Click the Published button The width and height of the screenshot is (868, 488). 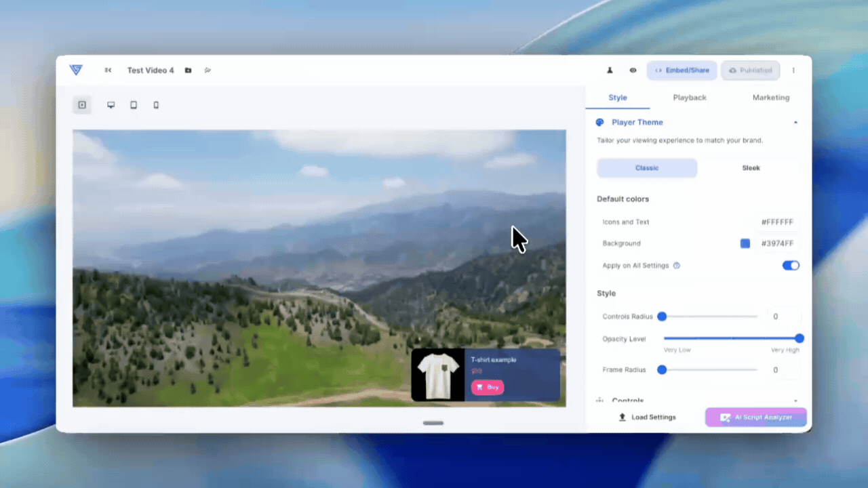tap(751, 70)
